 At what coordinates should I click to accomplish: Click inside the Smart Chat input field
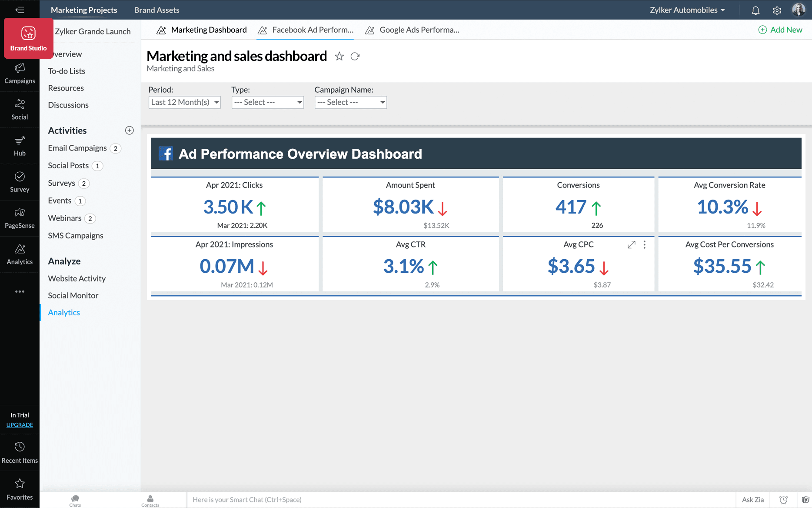pyautogui.click(x=304, y=499)
